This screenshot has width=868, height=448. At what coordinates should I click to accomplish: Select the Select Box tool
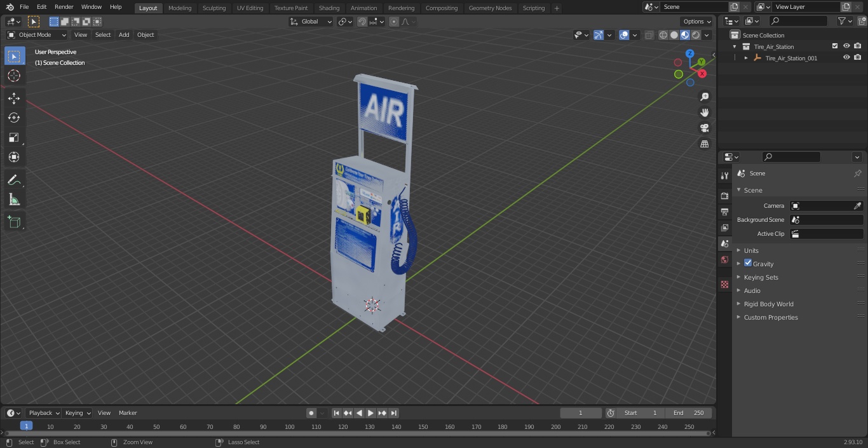(14, 56)
